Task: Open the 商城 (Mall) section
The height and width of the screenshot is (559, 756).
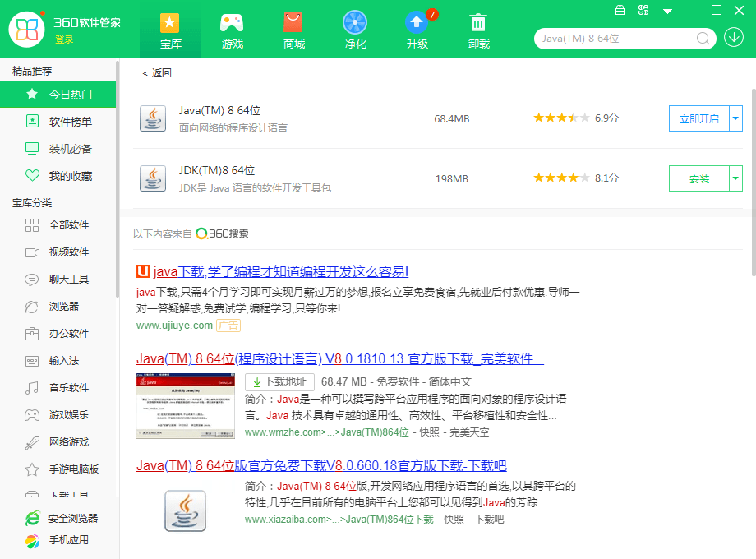Action: tap(293, 30)
